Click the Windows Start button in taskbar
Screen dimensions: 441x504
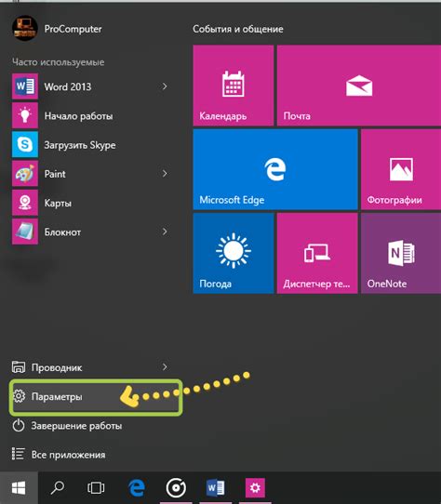(x=19, y=488)
